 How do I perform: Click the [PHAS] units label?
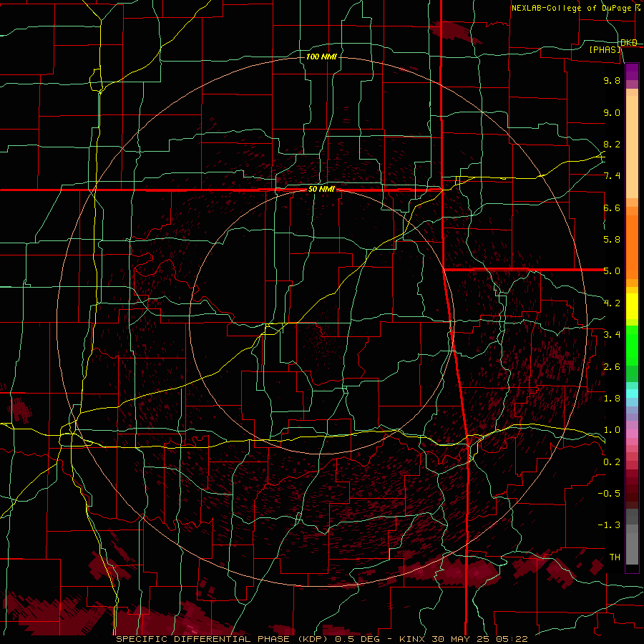point(605,49)
